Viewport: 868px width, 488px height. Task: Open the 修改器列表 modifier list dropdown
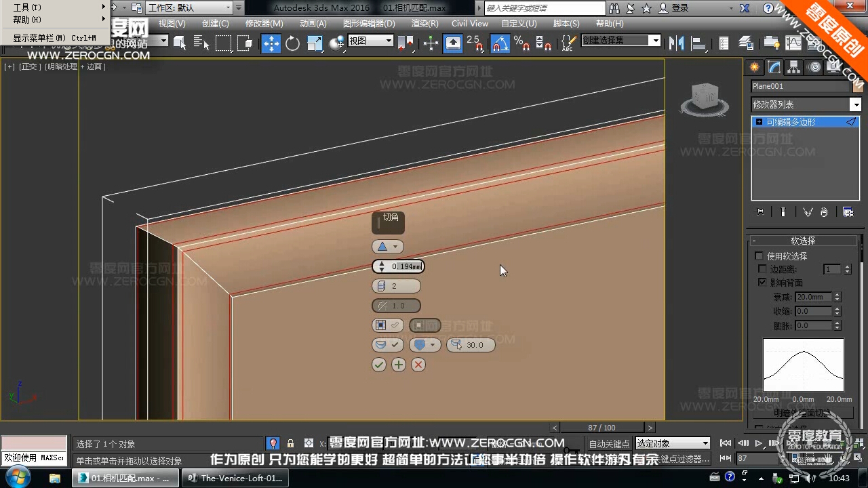click(x=806, y=104)
